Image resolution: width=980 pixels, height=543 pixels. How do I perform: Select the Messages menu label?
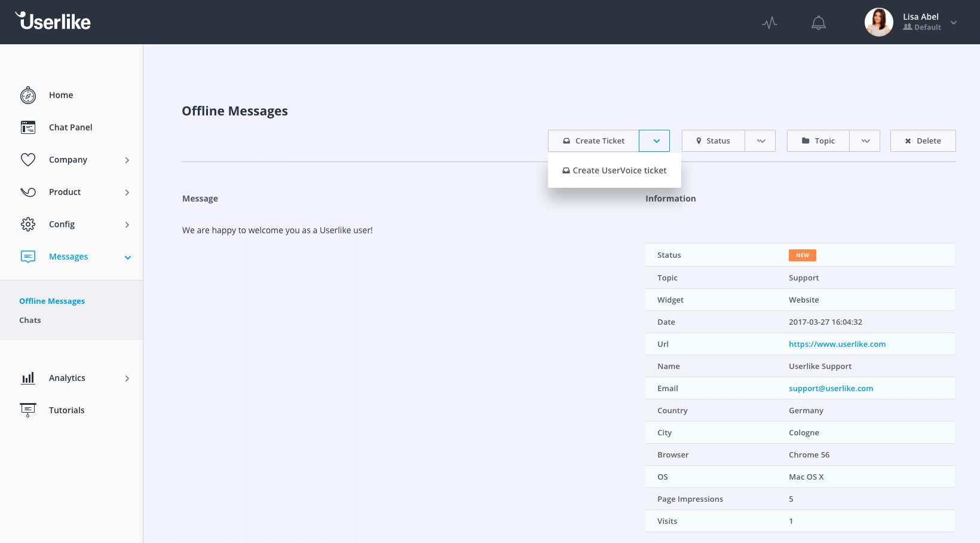(68, 257)
